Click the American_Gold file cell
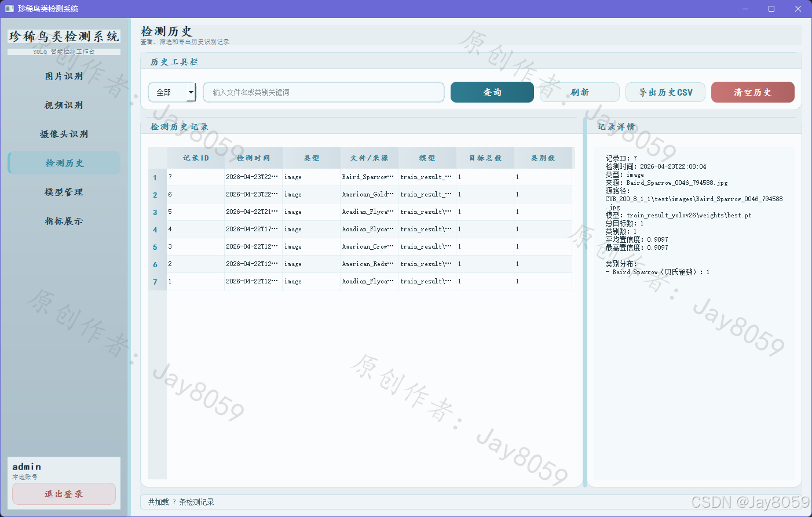The height and width of the screenshot is (517, 812). click(370, 195)
